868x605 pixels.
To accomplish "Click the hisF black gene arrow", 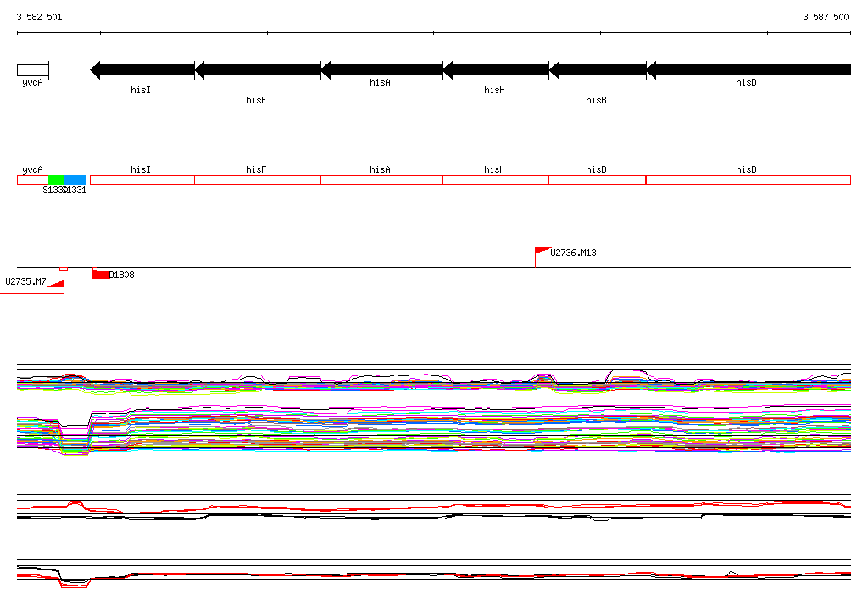I will (x=258, y=70).
